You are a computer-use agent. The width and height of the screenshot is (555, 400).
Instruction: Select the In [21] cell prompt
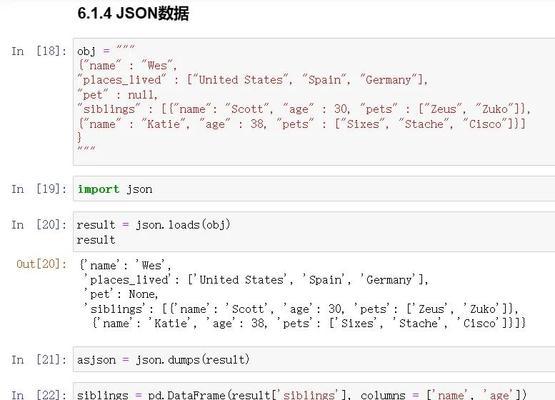(x=39, y=360)
